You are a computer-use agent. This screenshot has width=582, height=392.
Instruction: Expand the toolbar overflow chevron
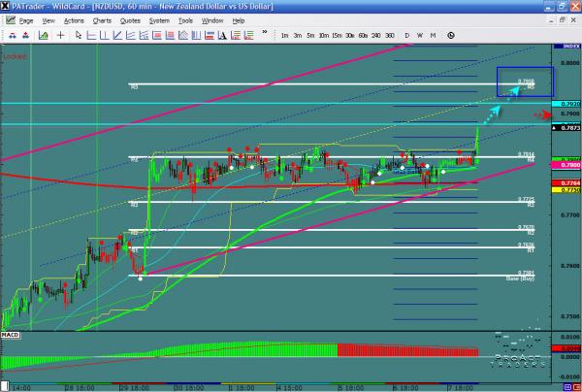(265, 36)
